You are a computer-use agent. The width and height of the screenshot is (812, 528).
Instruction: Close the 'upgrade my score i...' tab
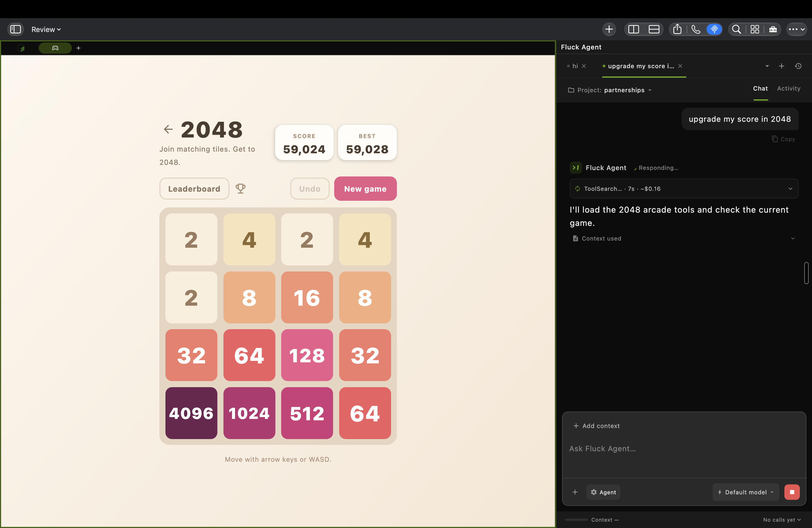[x=680, y=66]
